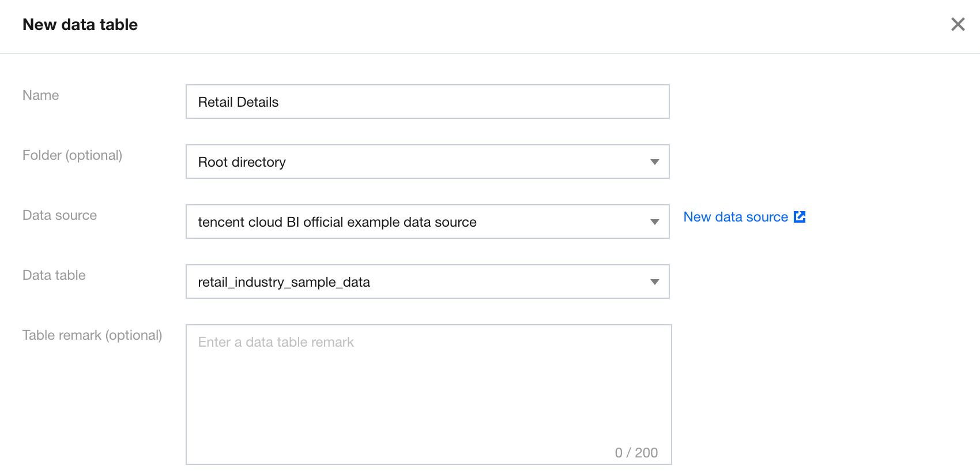980x473 pixels.
Task: Close the New data table dialog
Action: pos(958,24)
